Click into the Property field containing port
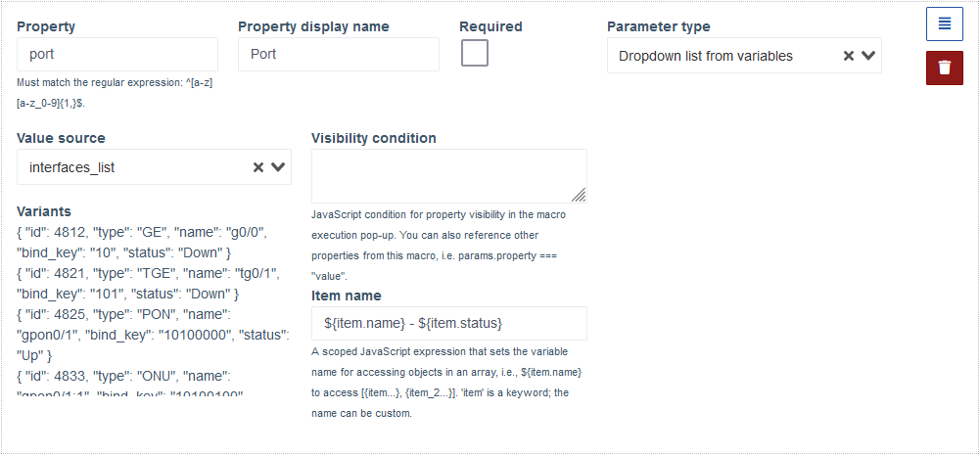 tap(117, 55)
